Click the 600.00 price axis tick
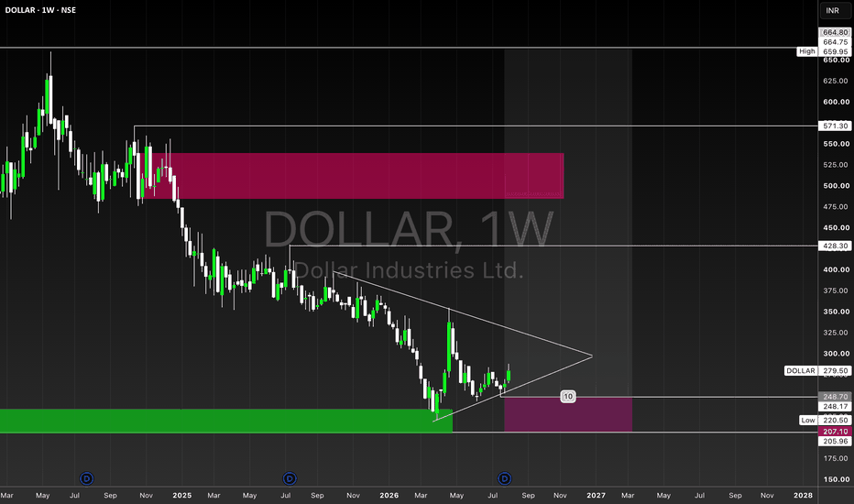Viewport: 854px width, 504px height. [x=836, y=102]
